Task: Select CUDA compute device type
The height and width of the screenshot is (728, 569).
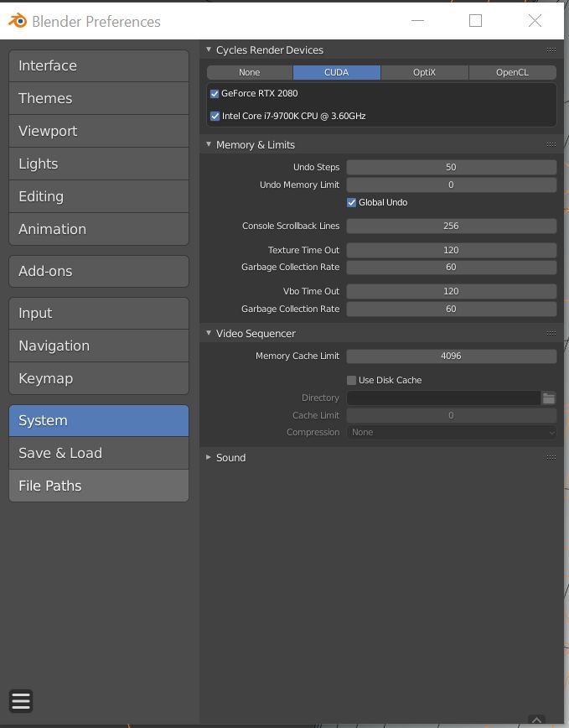Action: coord(337,72)
